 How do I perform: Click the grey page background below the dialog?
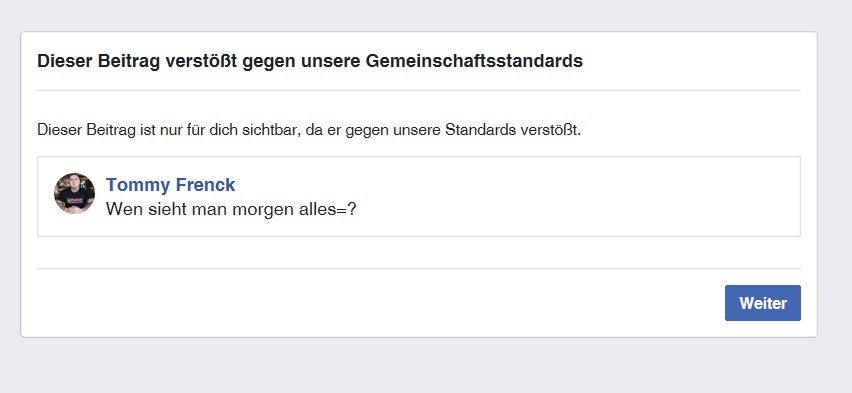coord(426,367)
